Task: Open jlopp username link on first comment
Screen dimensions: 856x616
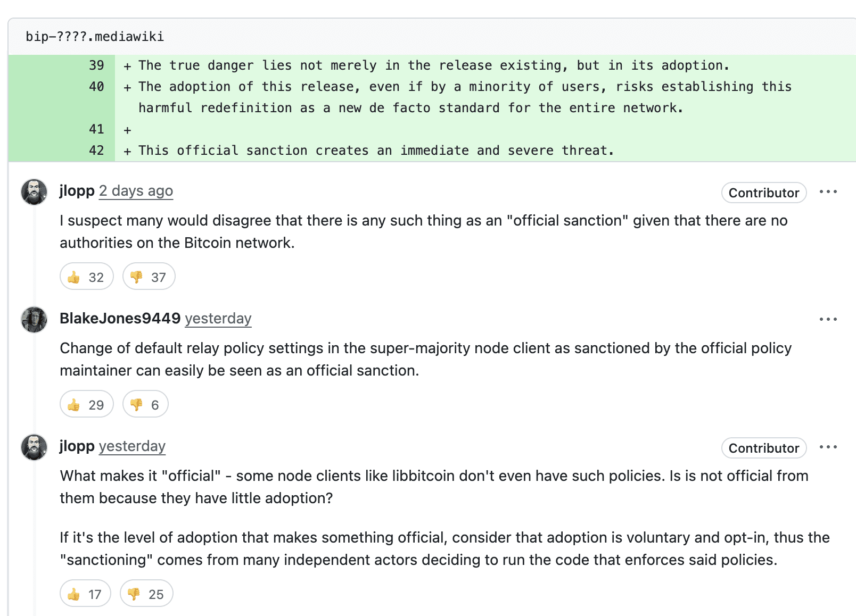Action: click(x=77, y=191)
